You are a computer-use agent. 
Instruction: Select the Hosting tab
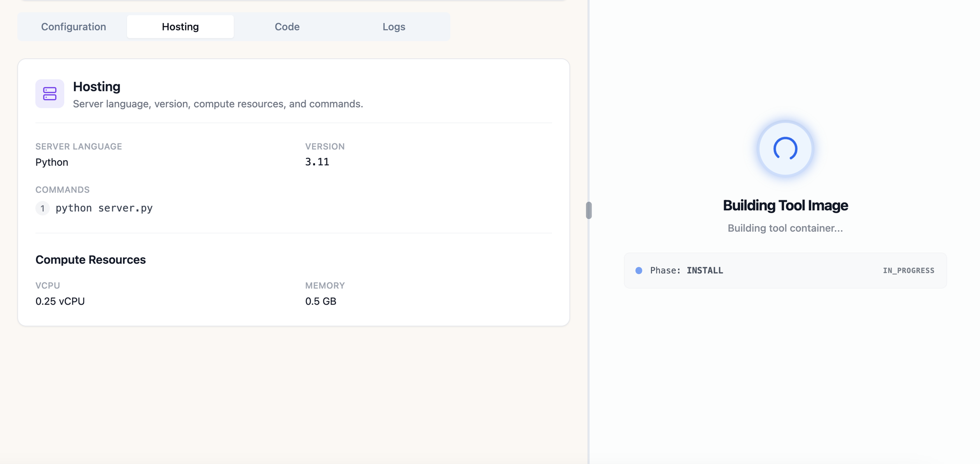[x=180, y=27]
